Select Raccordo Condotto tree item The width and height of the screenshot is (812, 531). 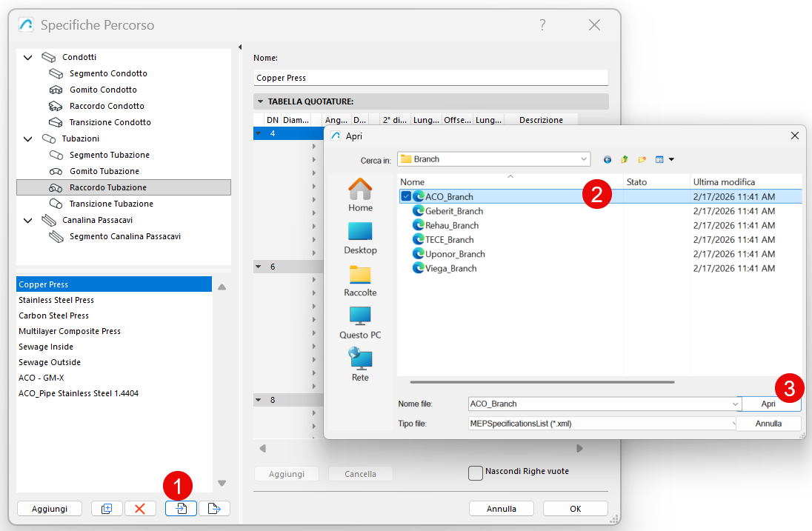[x=107, y=106]
